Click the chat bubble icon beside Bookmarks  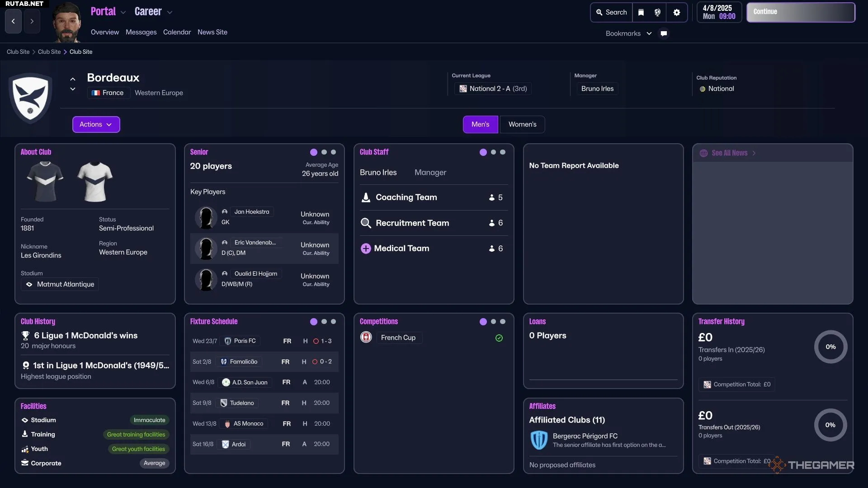pyautogui.click(x=664, y=33)
